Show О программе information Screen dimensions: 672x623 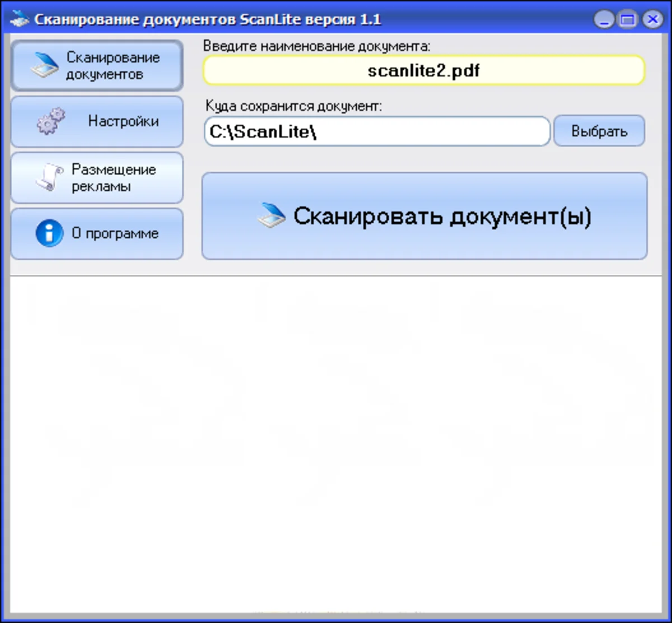(97, 234)
